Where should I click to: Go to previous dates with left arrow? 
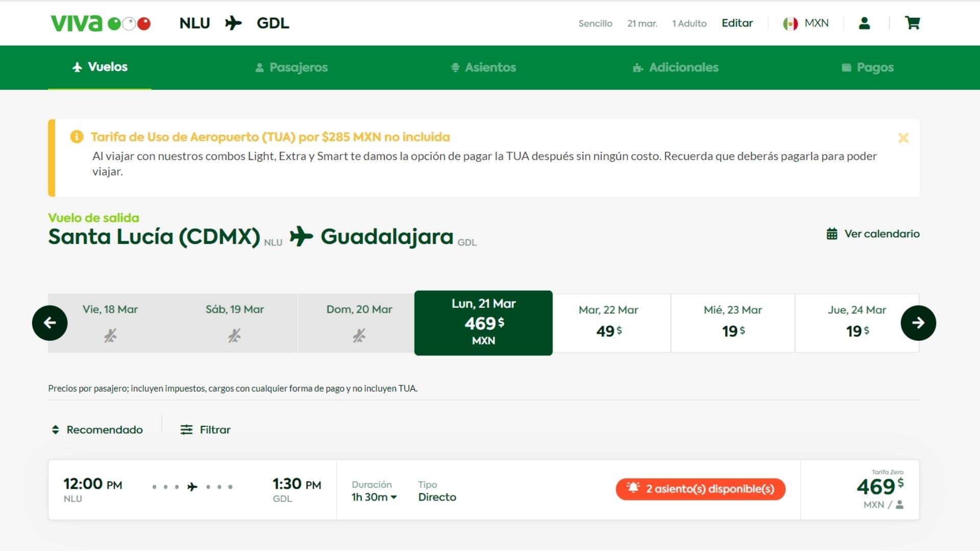click(x=50, y=323)
